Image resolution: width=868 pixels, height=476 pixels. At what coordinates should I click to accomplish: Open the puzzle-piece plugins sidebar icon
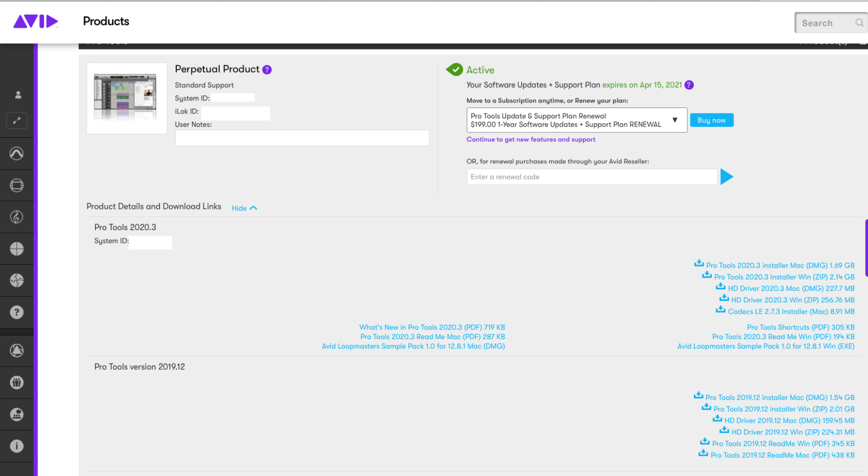(17, 280)
